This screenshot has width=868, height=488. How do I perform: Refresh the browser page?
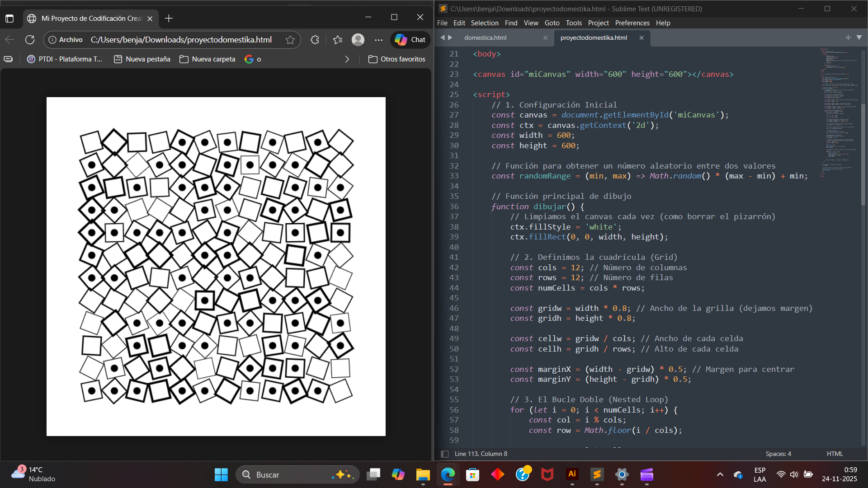[30, 40]
